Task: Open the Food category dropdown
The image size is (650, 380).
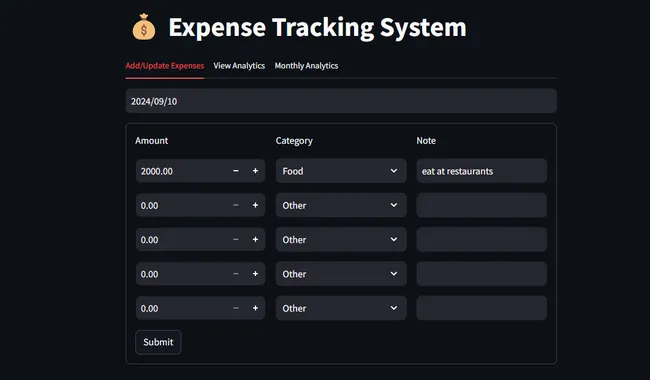Action: click(x=341, y=171)
